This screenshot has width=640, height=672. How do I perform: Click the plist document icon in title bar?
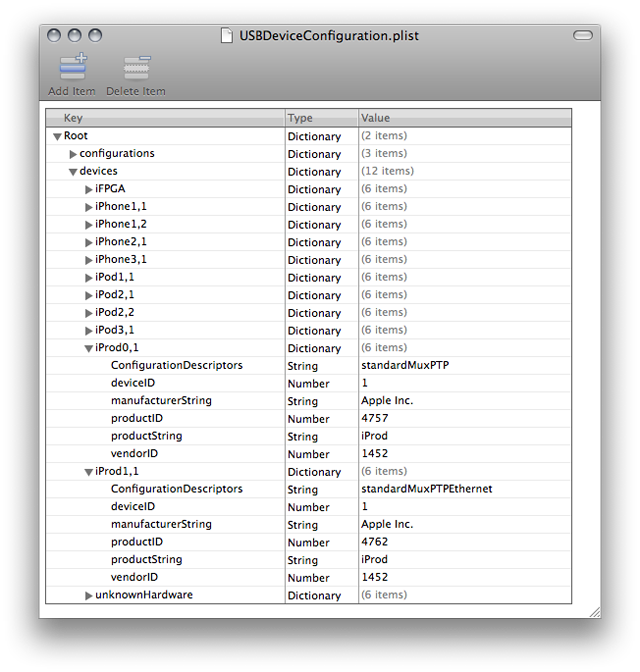click(x=228, y=36)
